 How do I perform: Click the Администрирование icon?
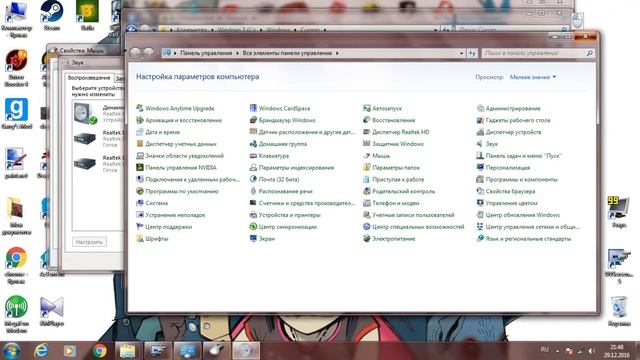point(480,108)
